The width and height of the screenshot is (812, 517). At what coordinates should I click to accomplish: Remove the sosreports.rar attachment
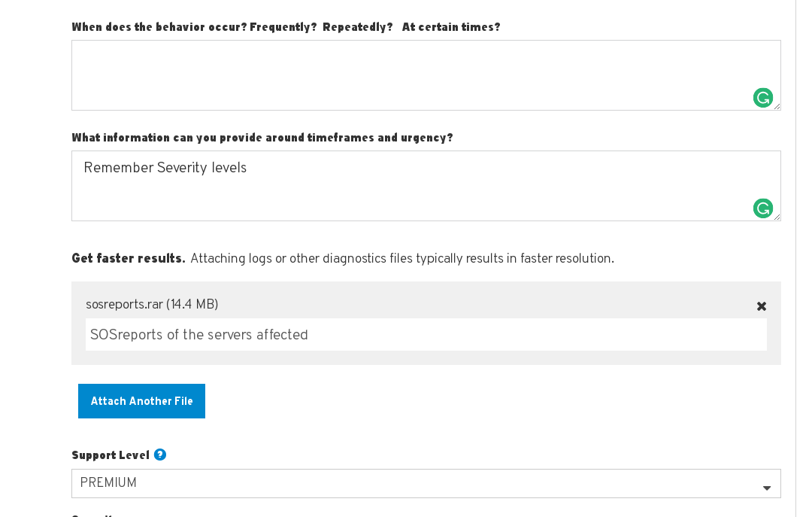[762, 306]
